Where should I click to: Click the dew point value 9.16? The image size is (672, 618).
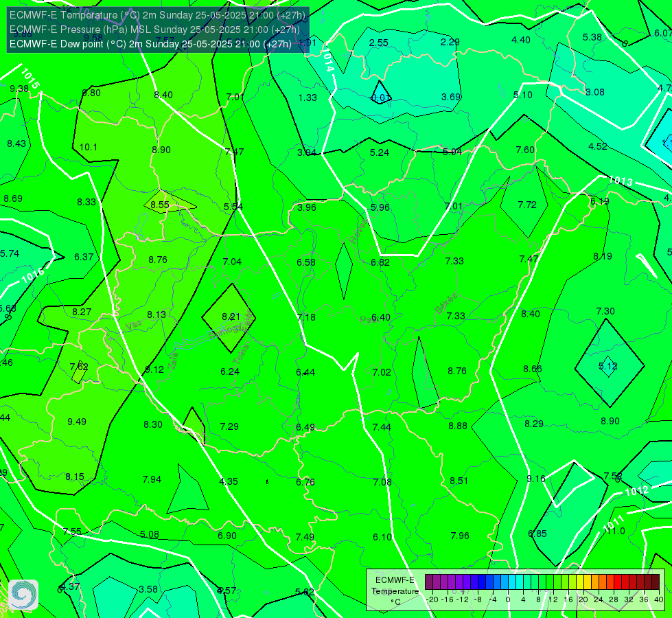[x=536, y=479]
